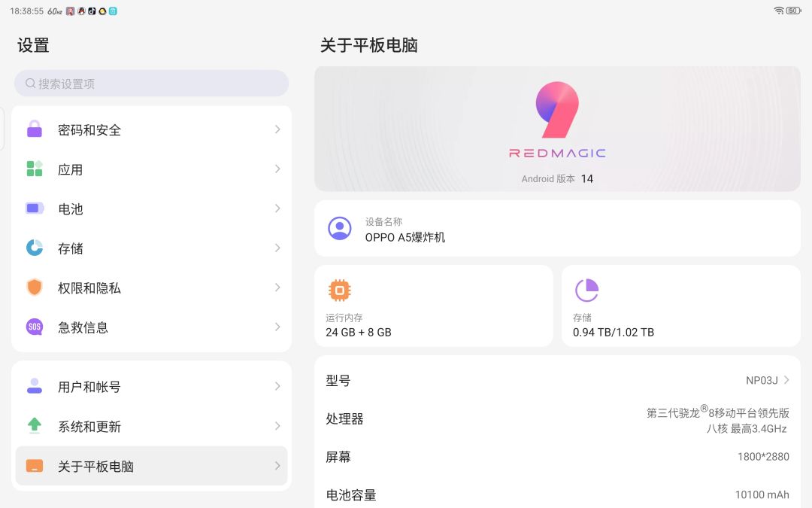This screenshot has width=812, height=508.
Task: Tap the teal notification icon in status bar
Action: pyautogui.click(x=113, y=11)
